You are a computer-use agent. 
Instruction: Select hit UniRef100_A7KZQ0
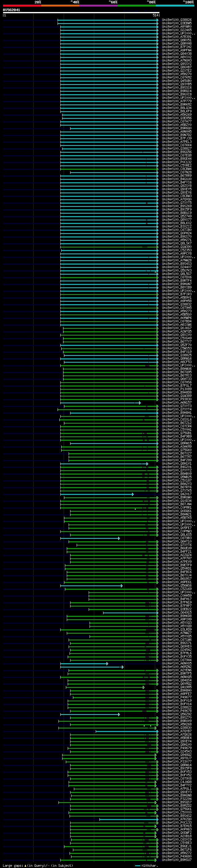point(176,819)
